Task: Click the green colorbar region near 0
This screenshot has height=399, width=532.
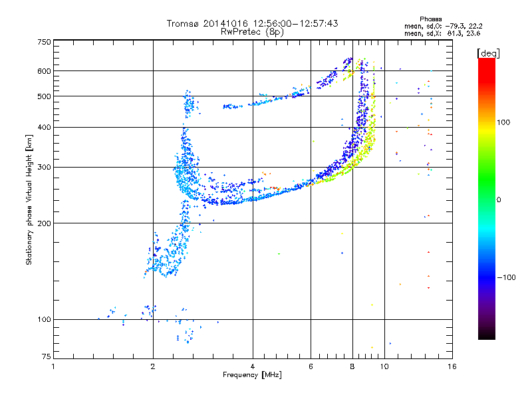Action: 487,199
